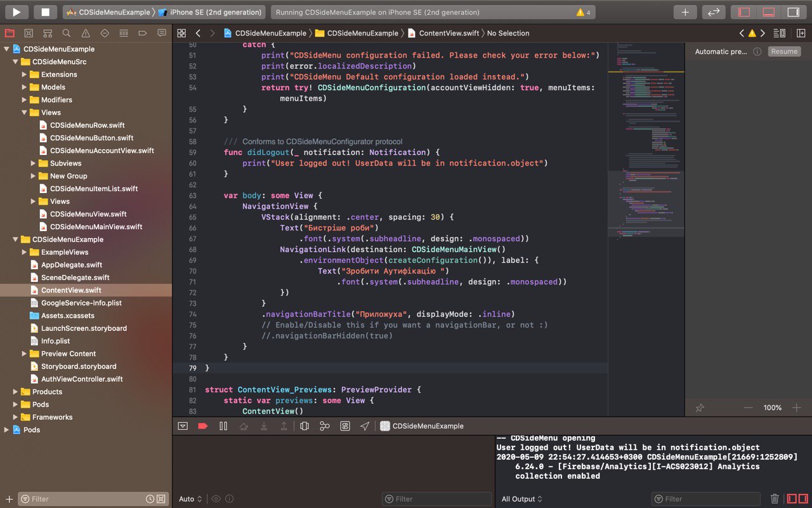This screenshot has width=812, height=508.
Task: Expand the New Group folder
Action: (33, 176)
